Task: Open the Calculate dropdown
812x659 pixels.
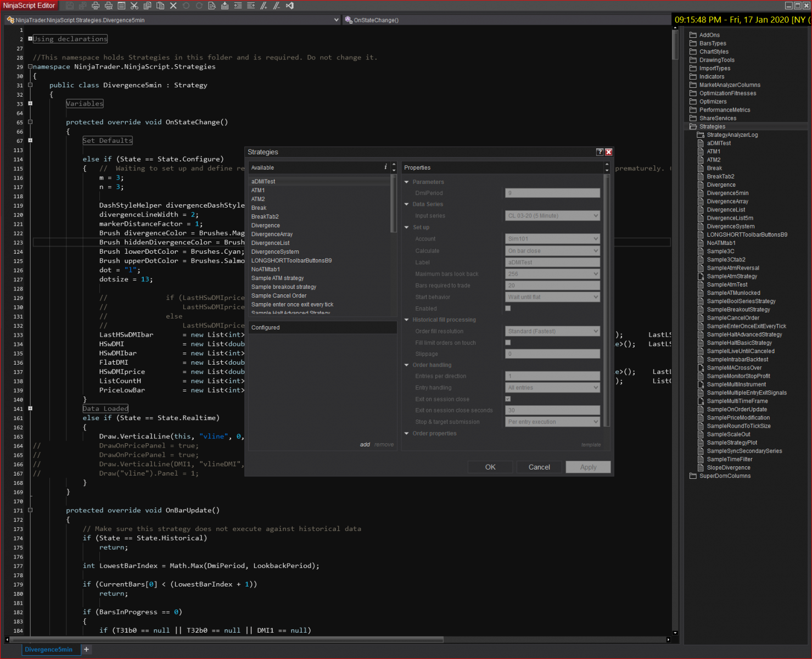Action: (552, 251)
